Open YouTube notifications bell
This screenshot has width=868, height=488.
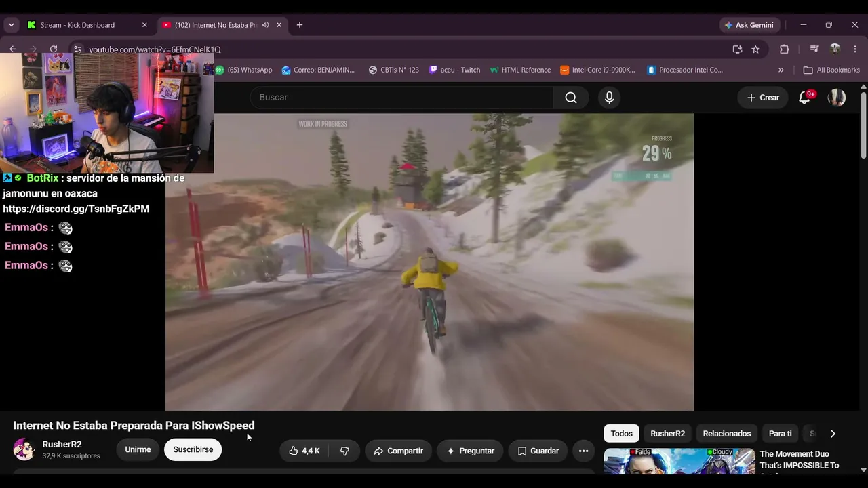click(x=805, y=98)
